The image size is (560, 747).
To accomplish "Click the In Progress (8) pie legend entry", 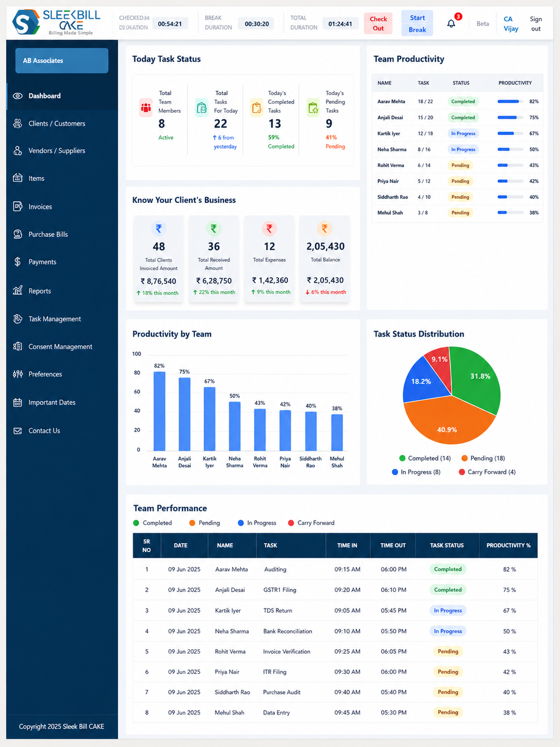I will click(x=416, y=472).
